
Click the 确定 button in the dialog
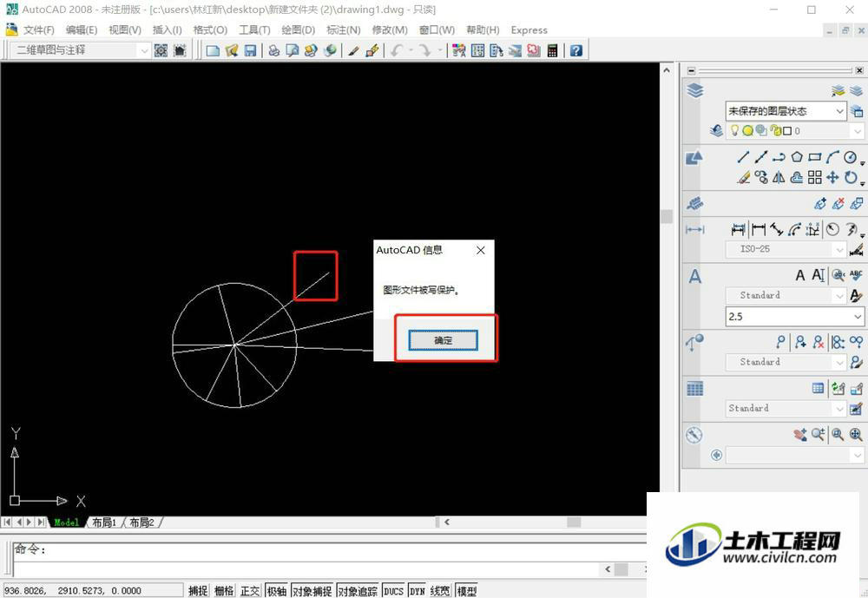point(443,340)
